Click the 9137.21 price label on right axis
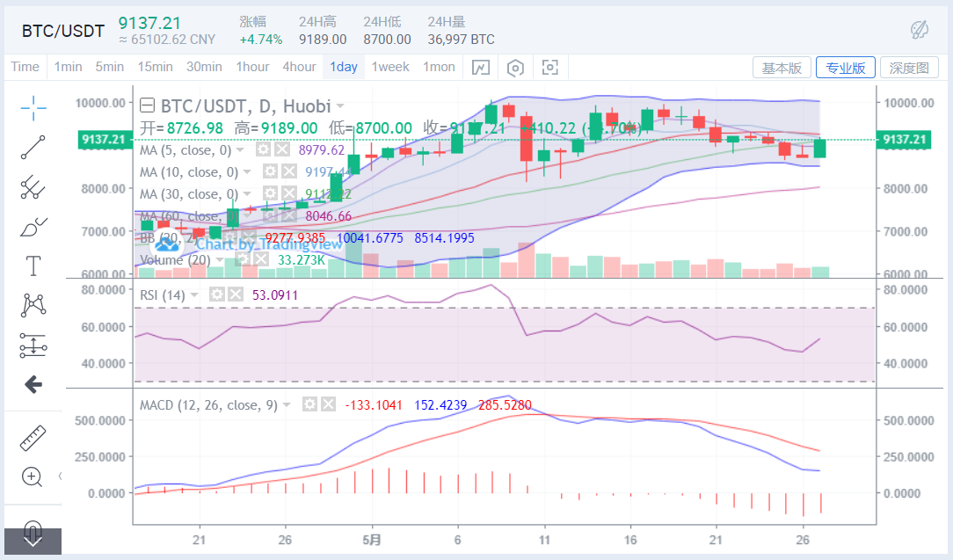 [904, 139]
